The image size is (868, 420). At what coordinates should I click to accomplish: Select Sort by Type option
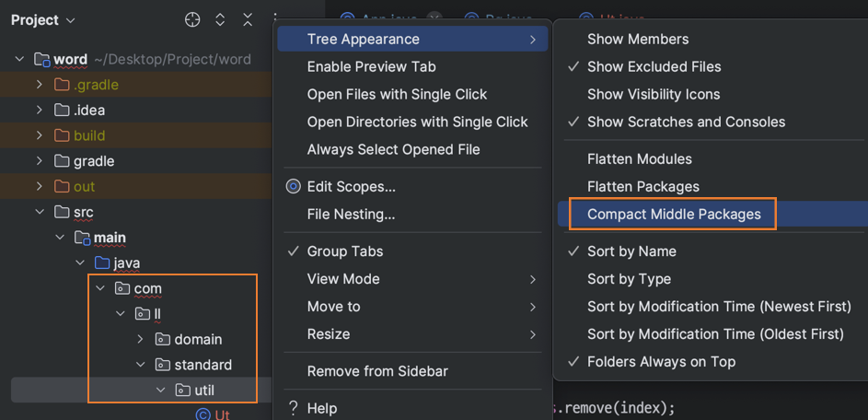pyautogui.click(x=629, y=279)
